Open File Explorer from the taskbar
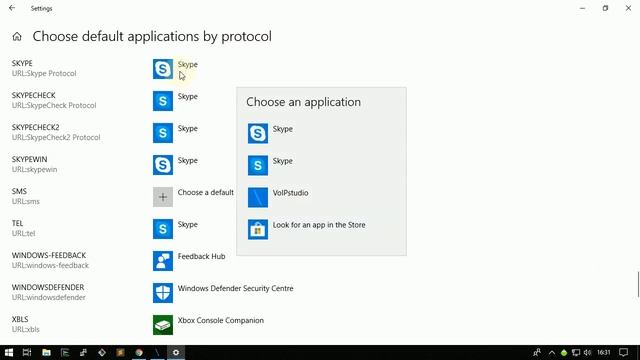This screenshot has height=360, width=640. point(46,352)
